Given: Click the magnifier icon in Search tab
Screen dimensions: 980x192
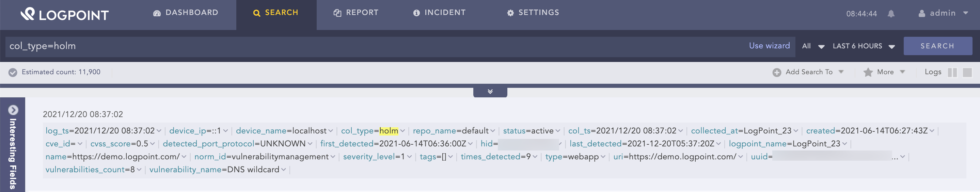Looking at the screenshot, I should point(256,13).
